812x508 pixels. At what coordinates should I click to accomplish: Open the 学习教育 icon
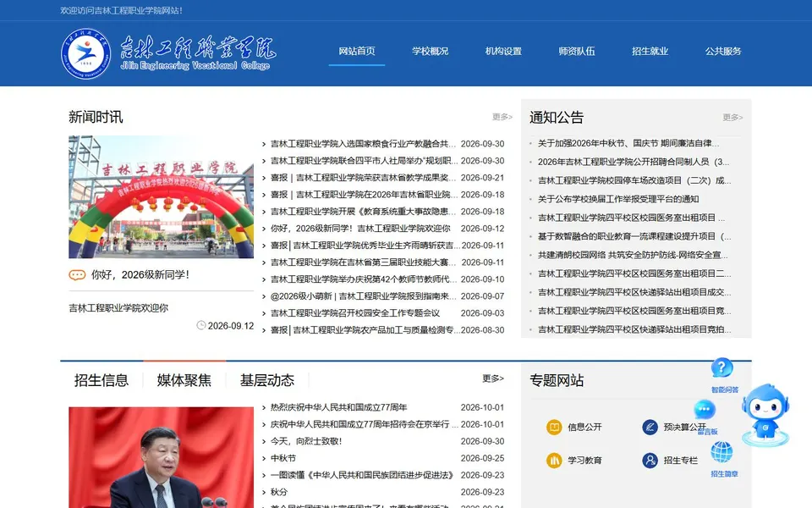(x=554, y=461)
